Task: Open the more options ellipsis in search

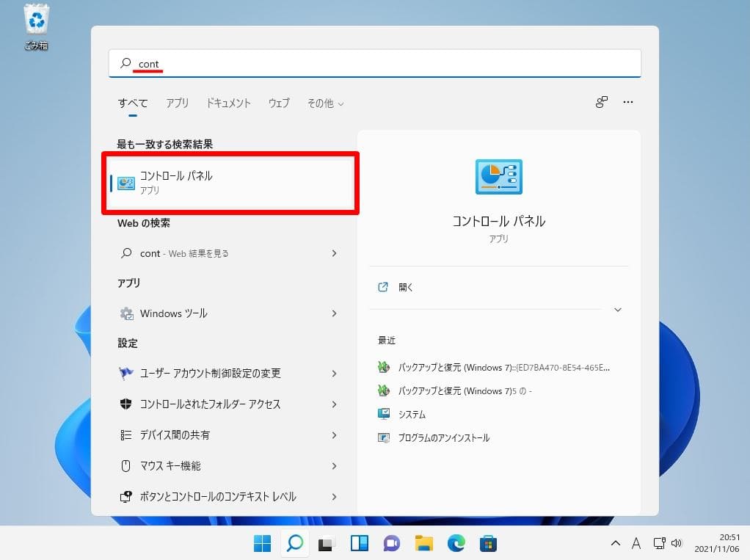Action: tap(628, 103)
